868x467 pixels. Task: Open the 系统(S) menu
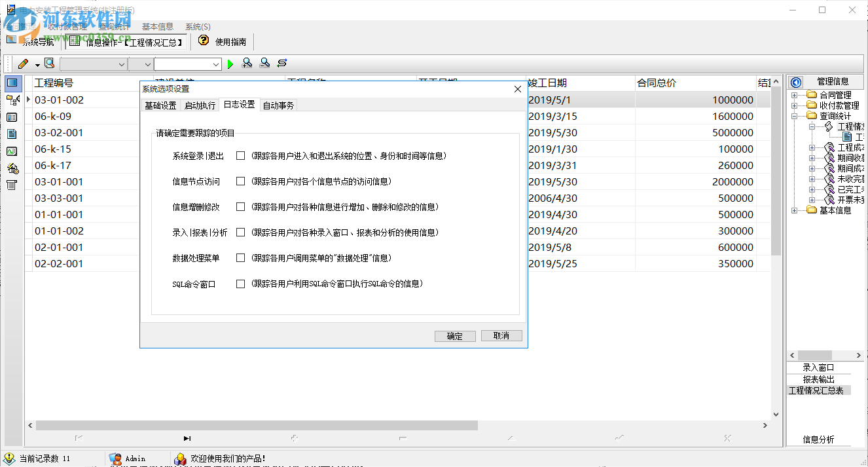click(x=196, y=26)
